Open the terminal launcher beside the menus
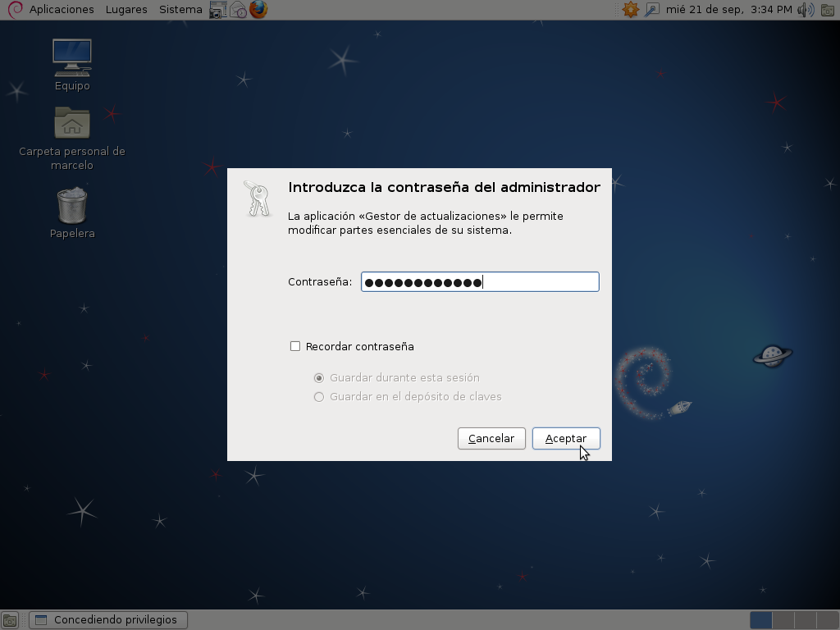840x630 pixels. pyautogui.click(x=217, y=9)
